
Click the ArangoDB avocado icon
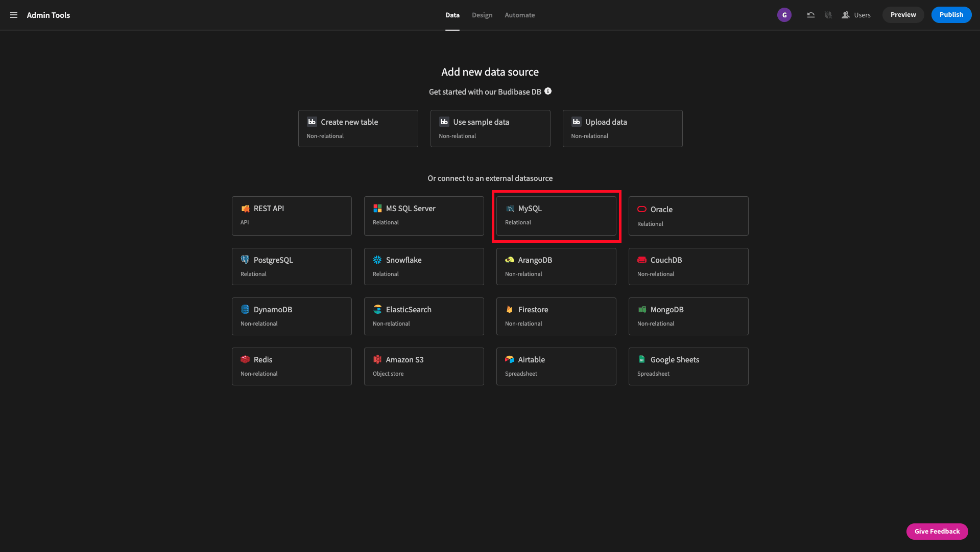click(510, 260)
